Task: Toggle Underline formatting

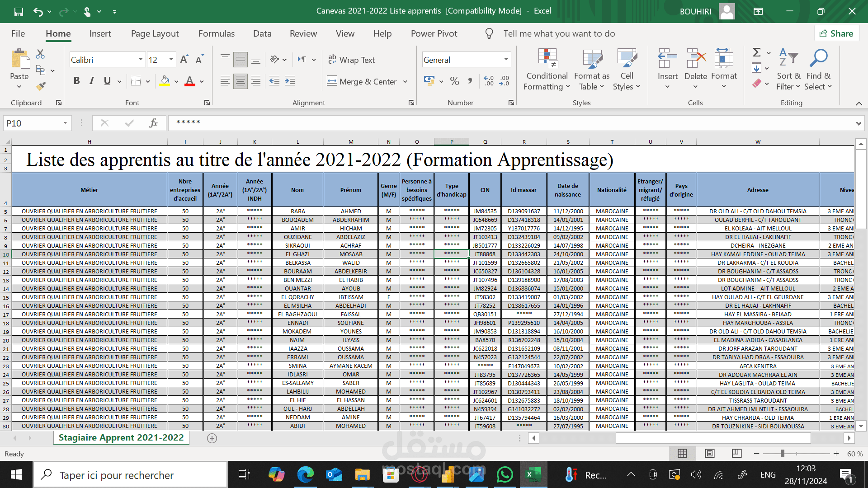Action: click(107, 81)
